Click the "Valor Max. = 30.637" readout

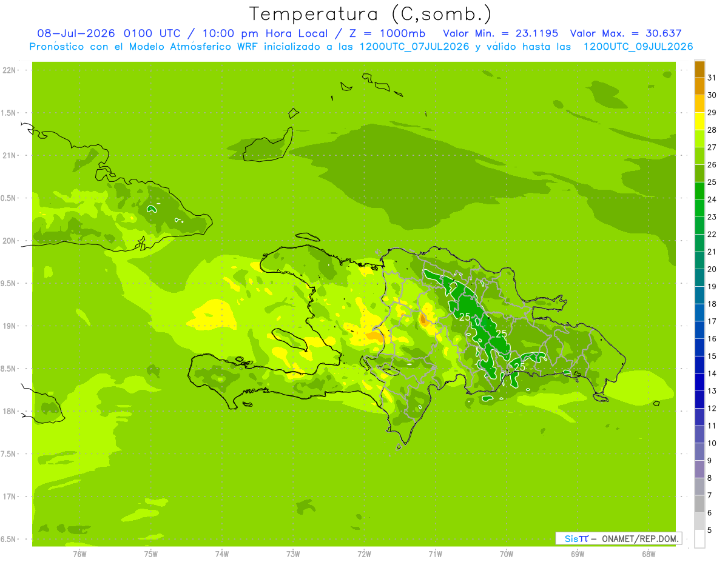click(625, 33)
